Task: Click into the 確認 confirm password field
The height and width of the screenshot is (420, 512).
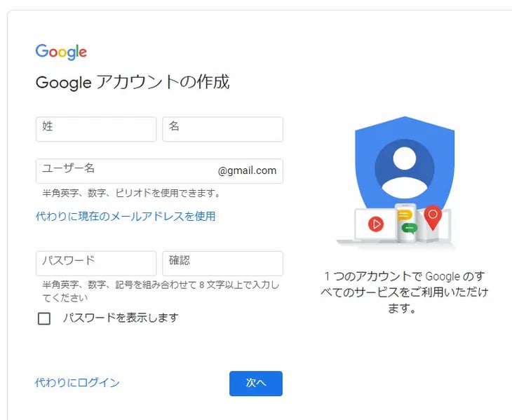Action: pyautogui.click(x=222, y=264)
